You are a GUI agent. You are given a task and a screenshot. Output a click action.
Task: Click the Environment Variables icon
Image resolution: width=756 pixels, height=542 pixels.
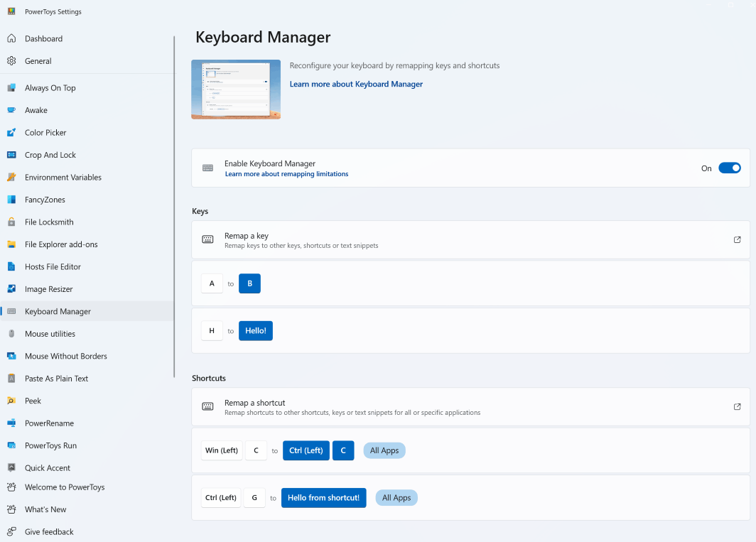11,177
